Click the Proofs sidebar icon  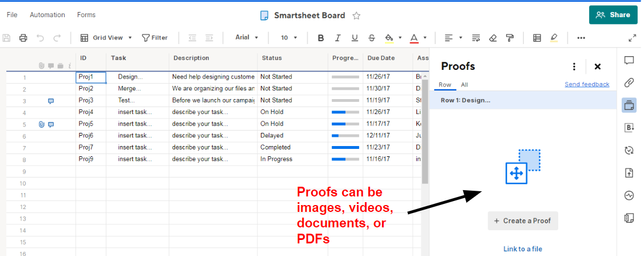click(x=629, y=105)
